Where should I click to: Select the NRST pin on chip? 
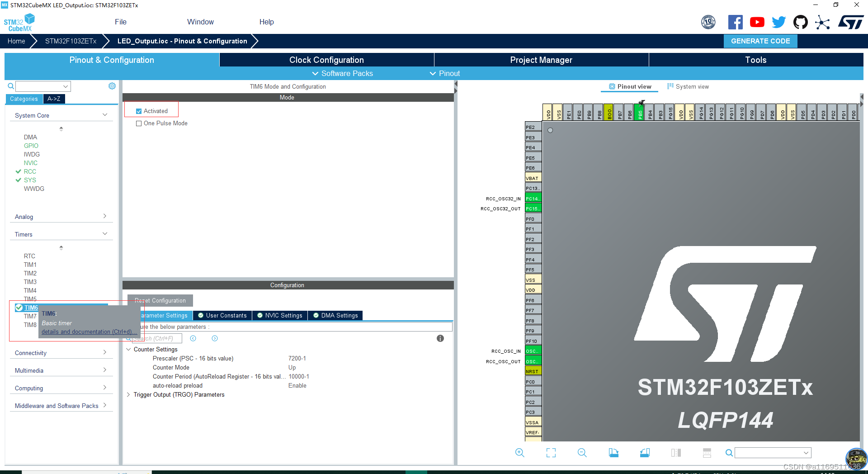pyautogui.click(x=533, y=371)
